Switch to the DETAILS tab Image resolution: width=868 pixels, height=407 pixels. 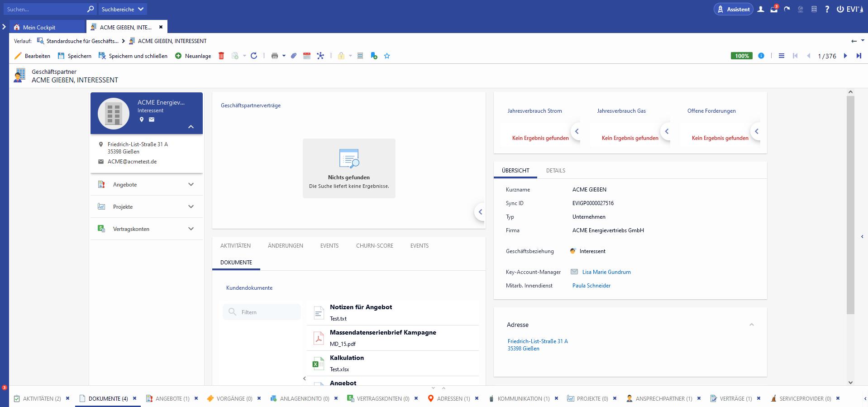point(555,171)
